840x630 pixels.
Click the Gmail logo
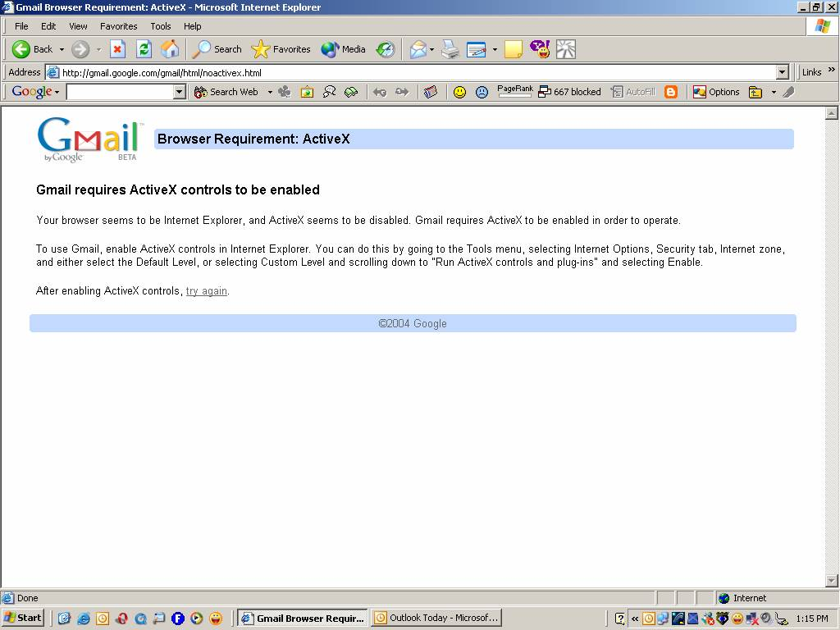[x=89, y=139]
